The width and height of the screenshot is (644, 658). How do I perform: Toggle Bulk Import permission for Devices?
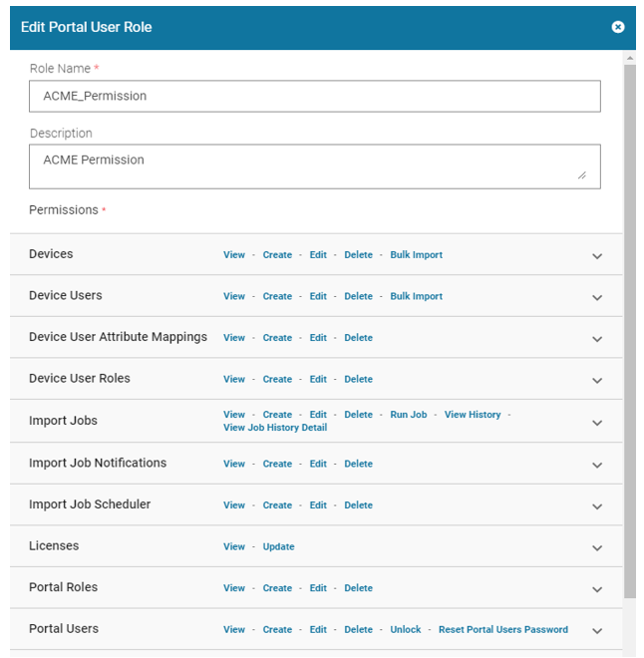tap(416, 255)
